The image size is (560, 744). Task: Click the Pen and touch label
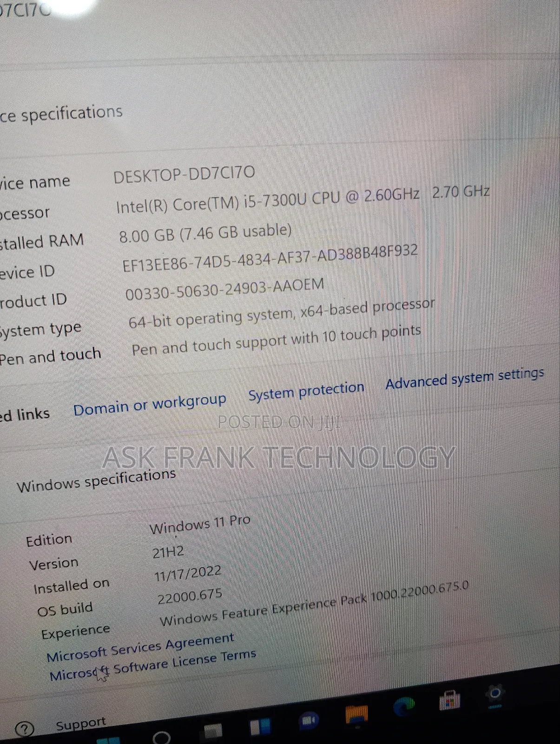pos(50,357)
